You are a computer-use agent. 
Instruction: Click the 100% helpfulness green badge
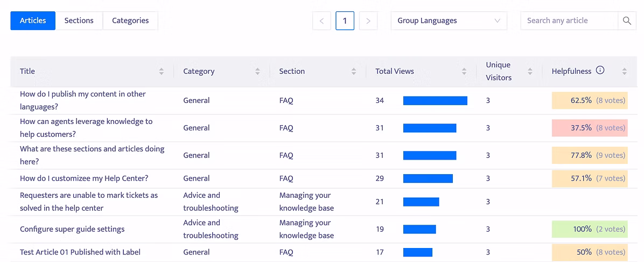coord(590,229)
